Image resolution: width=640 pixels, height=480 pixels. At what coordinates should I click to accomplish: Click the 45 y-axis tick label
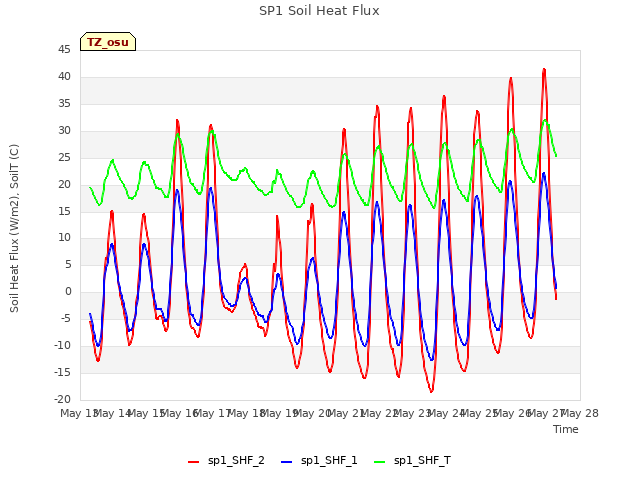click(64, 50)
